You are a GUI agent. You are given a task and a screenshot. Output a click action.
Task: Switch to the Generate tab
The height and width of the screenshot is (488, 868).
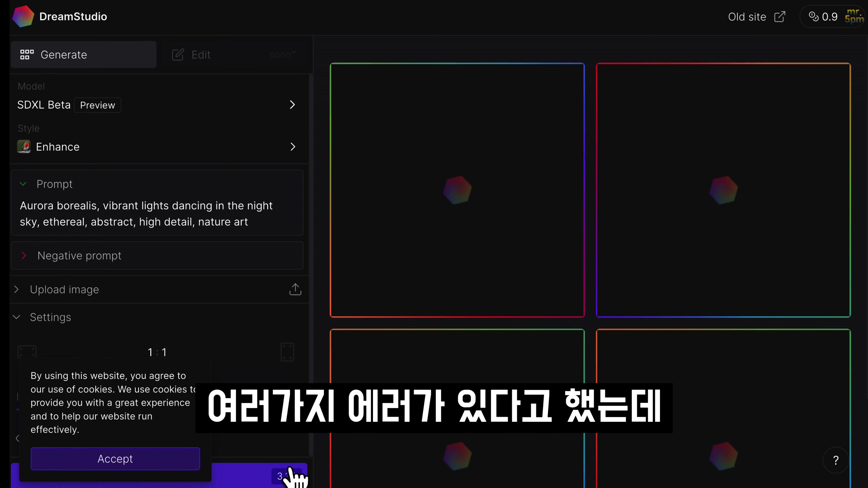point(84,55)
